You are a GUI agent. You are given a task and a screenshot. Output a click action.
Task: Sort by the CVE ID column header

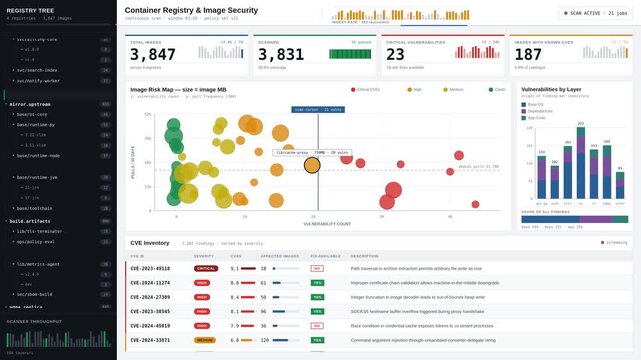coord(137,256)
